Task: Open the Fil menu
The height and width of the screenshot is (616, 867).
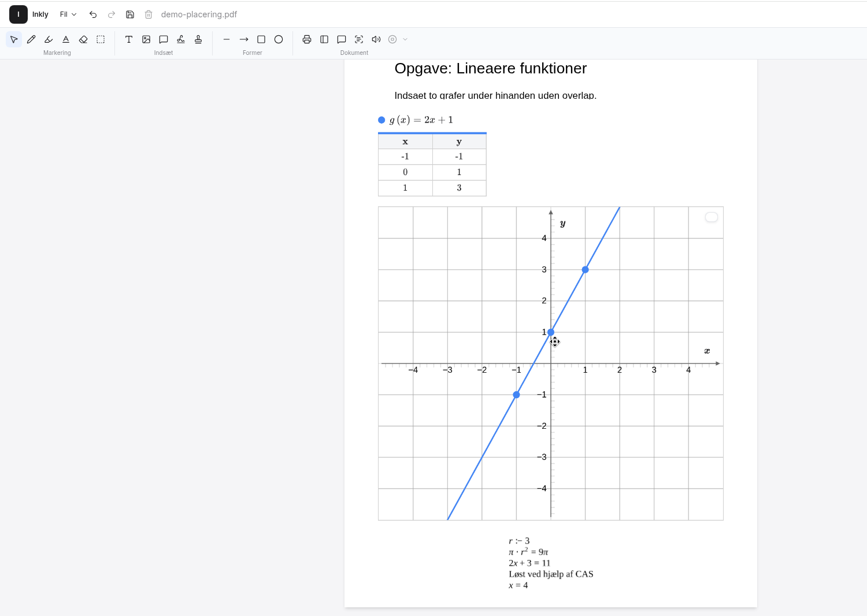Action: coord(68,14)
